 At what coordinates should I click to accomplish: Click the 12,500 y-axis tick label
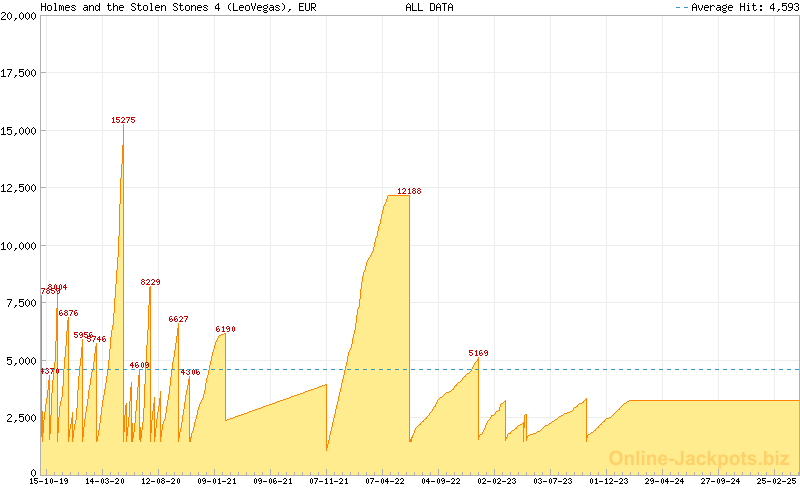pyautogui.click(x=19, y=188)
